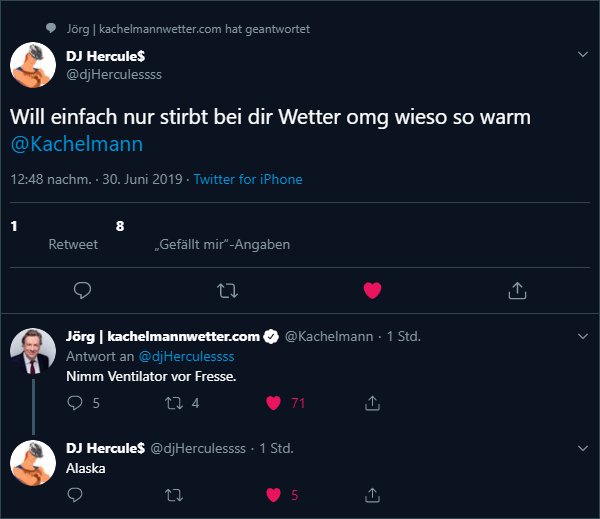Open chevron menu on Alaska tweet

tap(584, 448)
